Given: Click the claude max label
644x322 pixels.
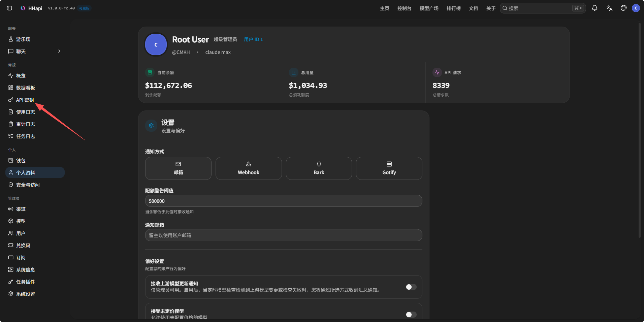Looking at the screenshot, I should [x=218, y=52].
